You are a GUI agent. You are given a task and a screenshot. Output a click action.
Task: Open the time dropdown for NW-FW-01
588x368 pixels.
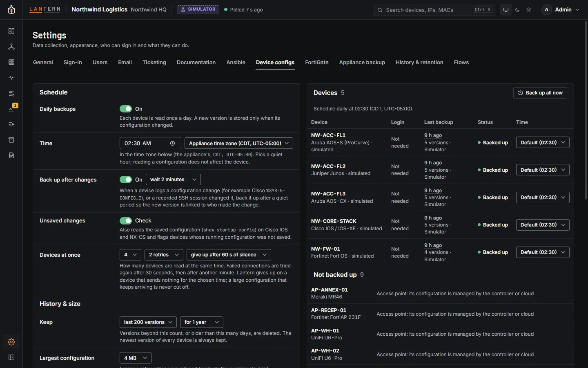click(543, 252)
